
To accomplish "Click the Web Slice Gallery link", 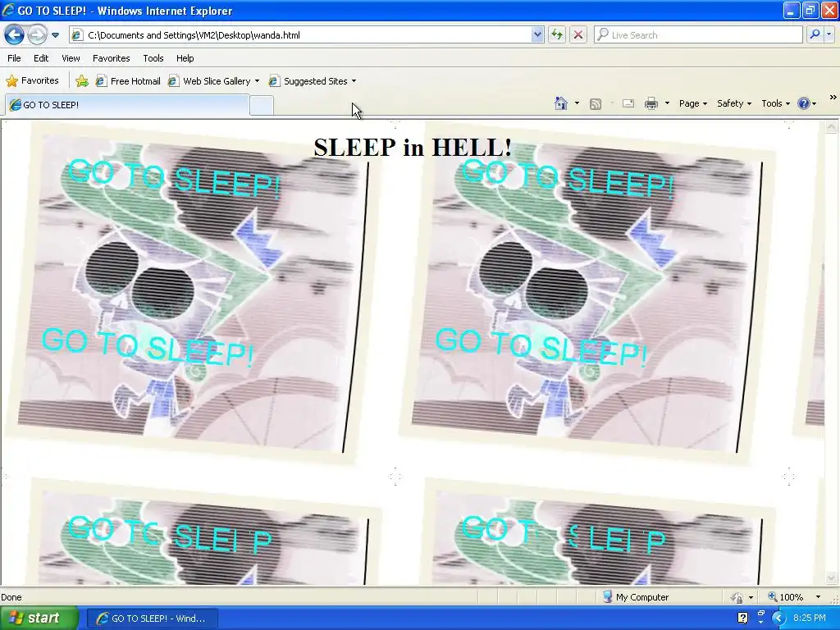I will coord(208,81).
